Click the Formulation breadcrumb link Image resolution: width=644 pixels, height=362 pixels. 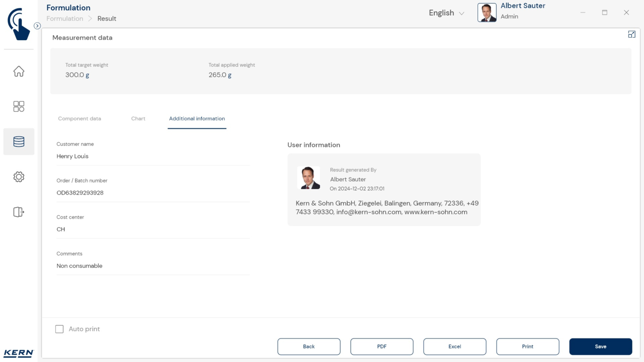[64, 19]
